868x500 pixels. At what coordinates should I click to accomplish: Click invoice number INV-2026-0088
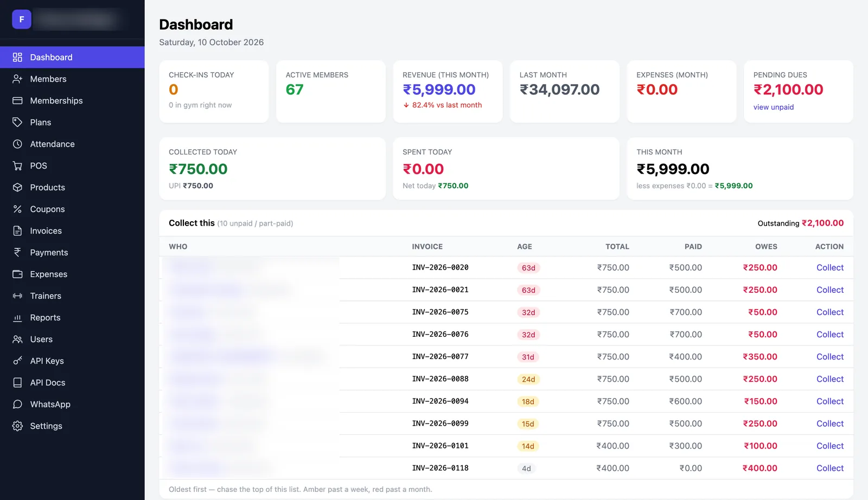(x=440, y=379)
